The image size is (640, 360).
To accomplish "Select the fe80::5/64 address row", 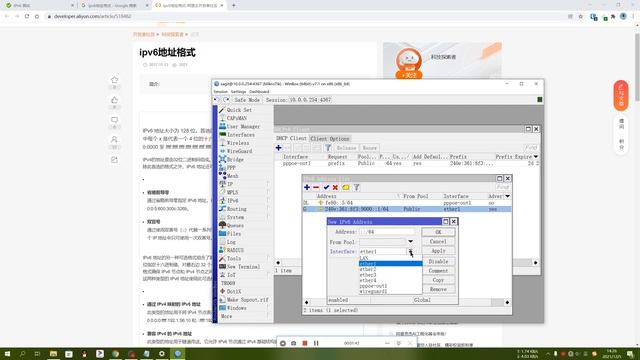I will 407,203.
